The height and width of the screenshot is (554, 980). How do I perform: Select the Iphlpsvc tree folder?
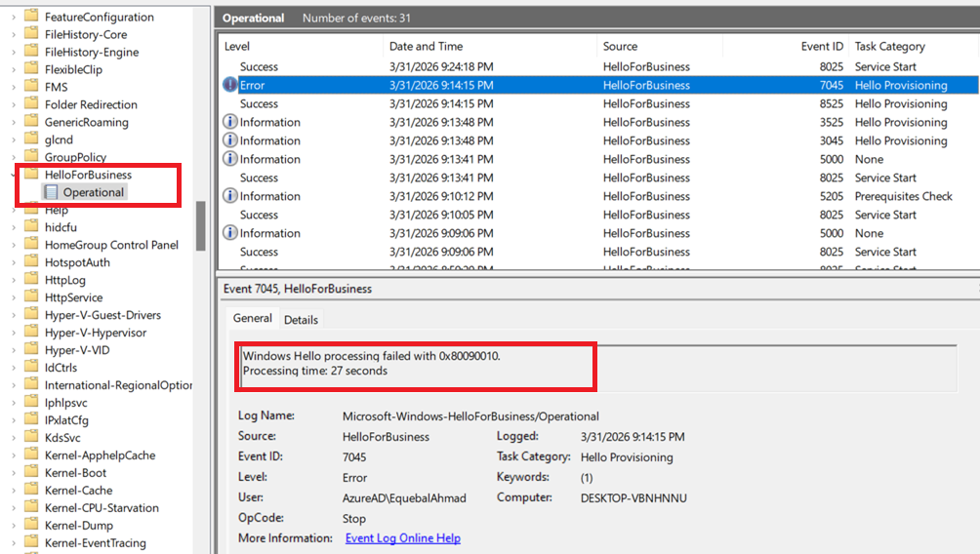(65, 403)
